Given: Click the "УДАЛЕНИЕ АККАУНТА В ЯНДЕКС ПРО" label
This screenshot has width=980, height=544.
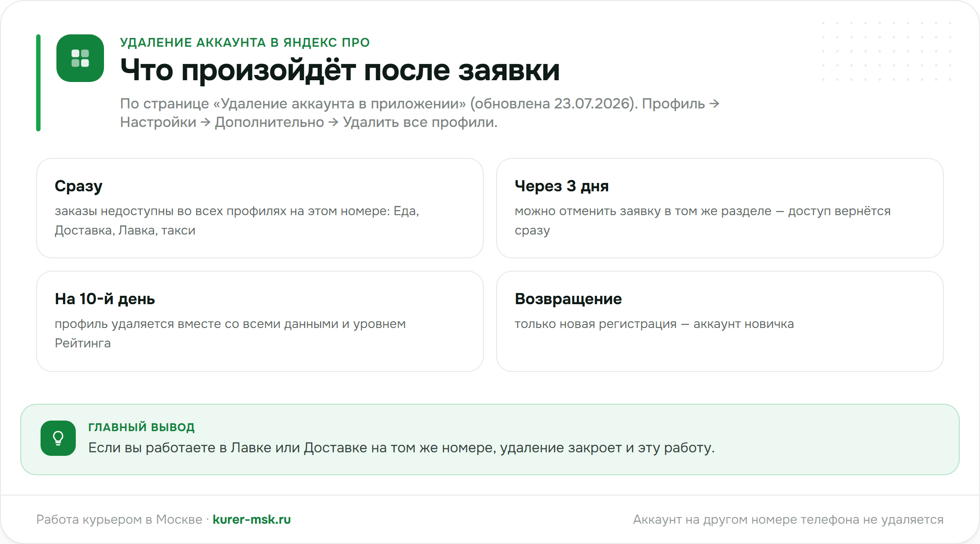Looking at the screenshot, I should [245, 42].
